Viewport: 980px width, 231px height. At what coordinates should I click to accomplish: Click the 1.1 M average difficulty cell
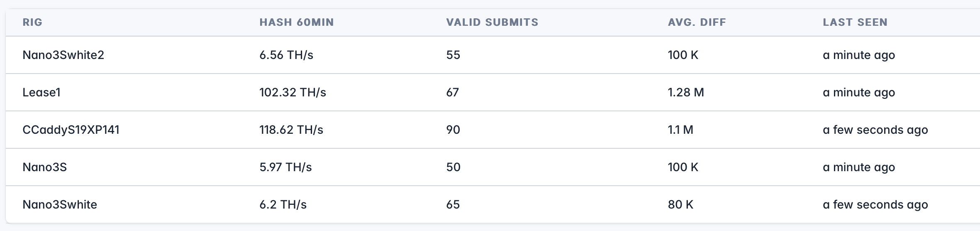(680, 130)
